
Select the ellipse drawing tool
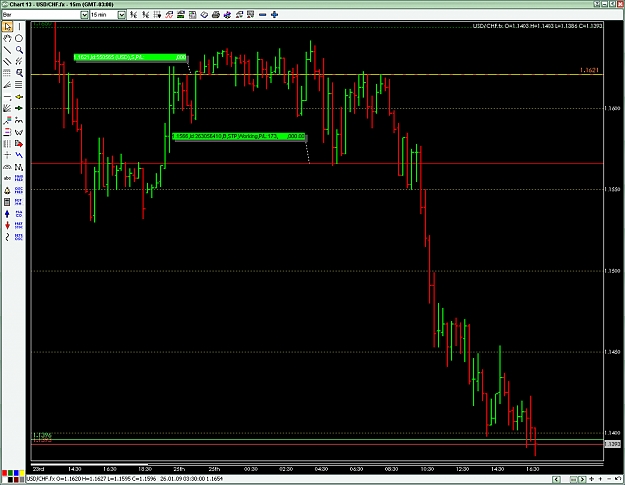click(19, 38)
